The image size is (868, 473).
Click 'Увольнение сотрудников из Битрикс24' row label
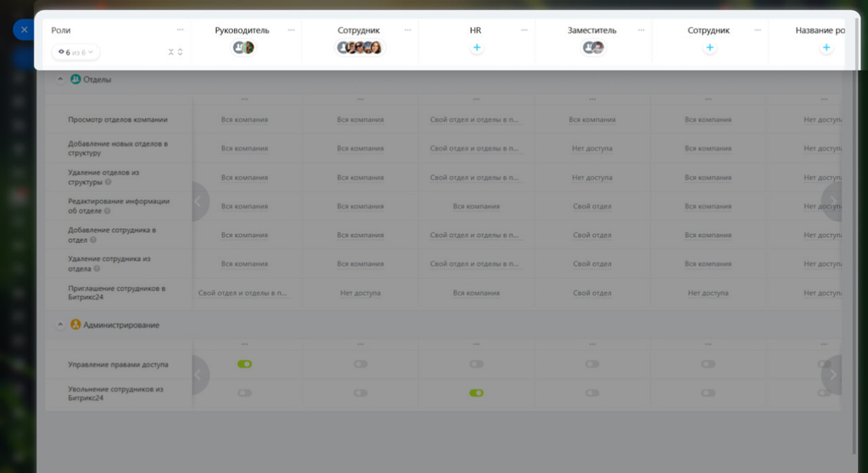pos(116,394)
